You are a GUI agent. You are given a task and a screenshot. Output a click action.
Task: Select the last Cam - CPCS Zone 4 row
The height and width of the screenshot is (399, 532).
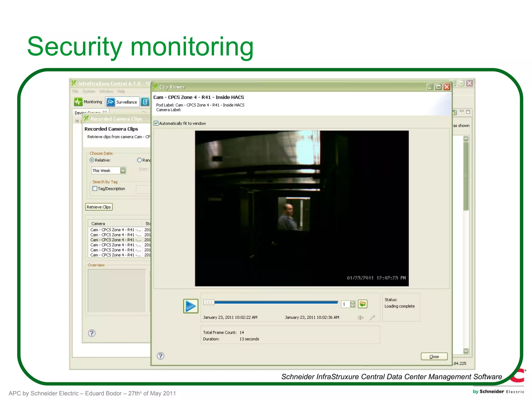click(119, 255)
